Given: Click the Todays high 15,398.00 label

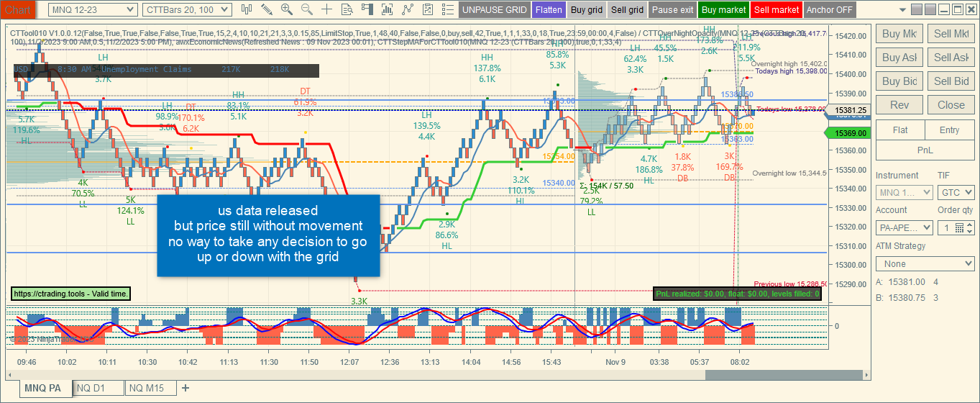Looking at the screenshot, I should [x=790, y=71].
